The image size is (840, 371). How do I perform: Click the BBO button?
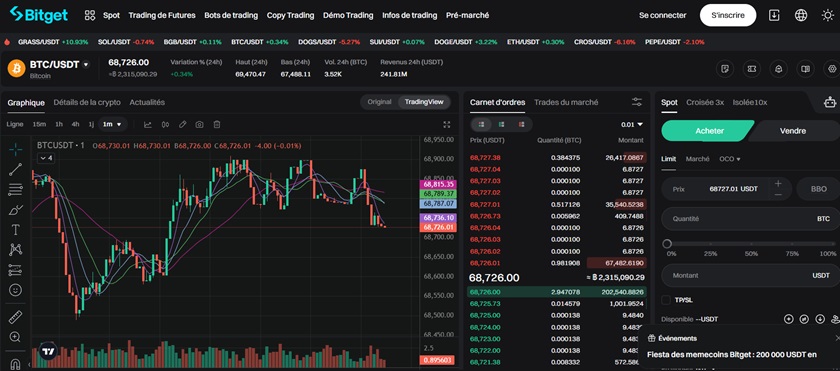(x=818, y=189)
